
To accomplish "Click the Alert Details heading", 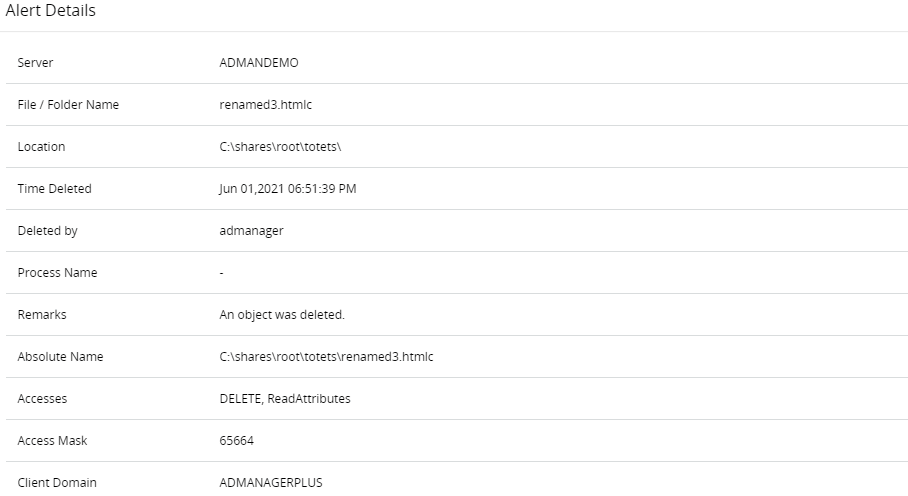I will coord(51,11).
